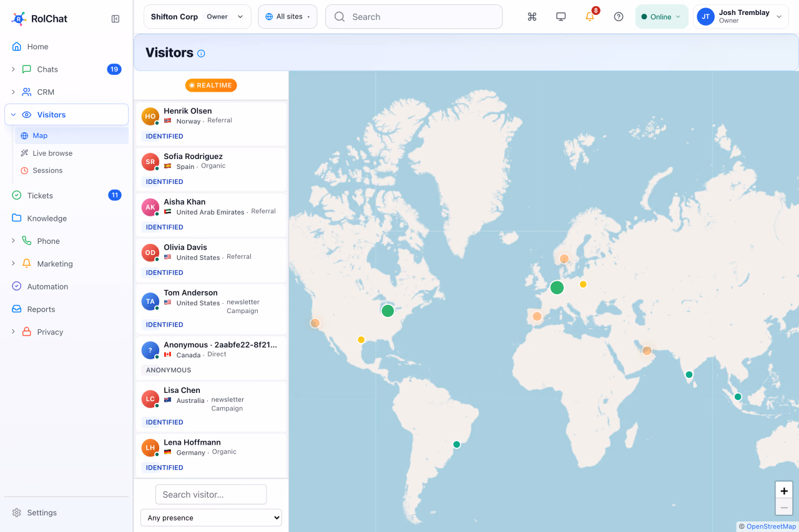Click the CRM people icon

click(x=27, y=92)
